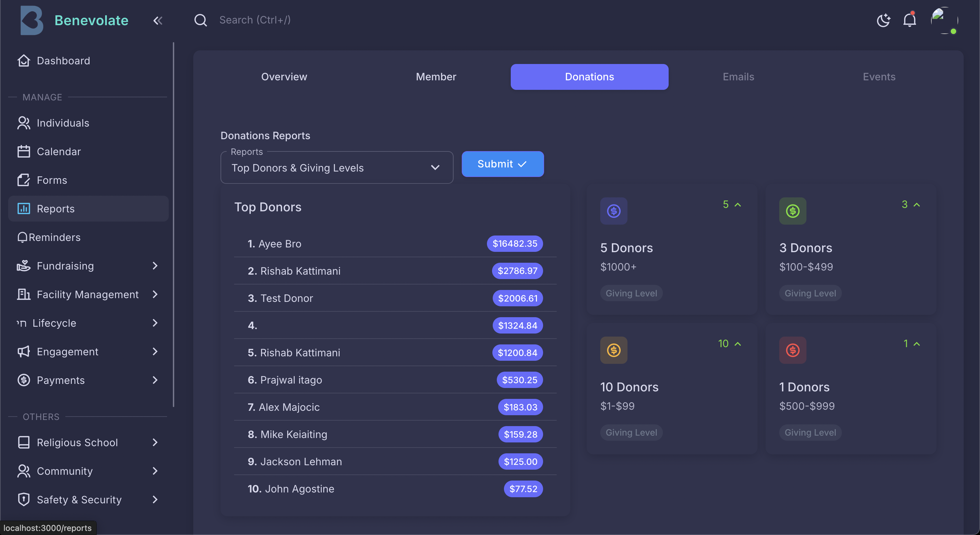
Task: Click green $100-$499 giving level icon
Action: (x=793, y=211)
